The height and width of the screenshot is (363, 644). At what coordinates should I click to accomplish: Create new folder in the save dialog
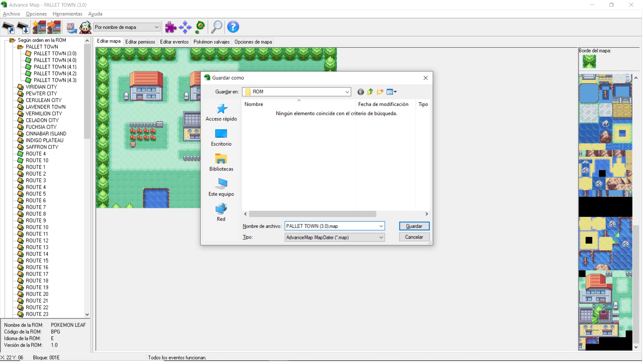(x=380, y=92)
